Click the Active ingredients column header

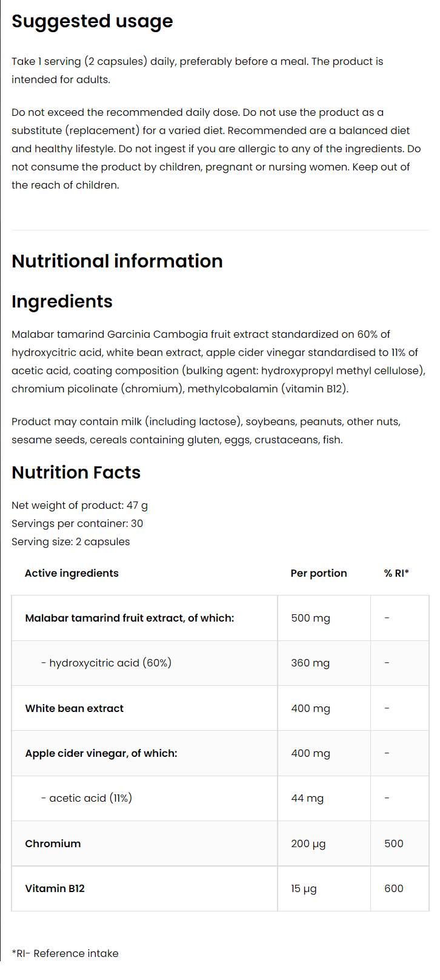coord(72,573)
